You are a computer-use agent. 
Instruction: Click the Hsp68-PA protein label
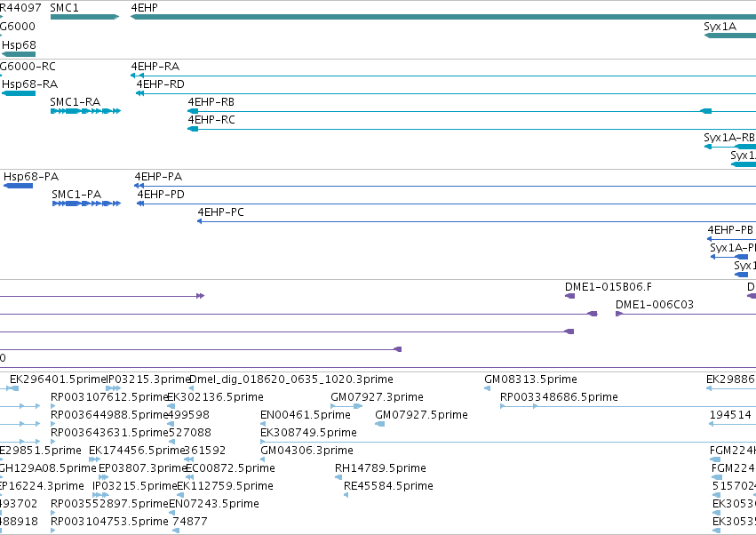coord(31,177)
